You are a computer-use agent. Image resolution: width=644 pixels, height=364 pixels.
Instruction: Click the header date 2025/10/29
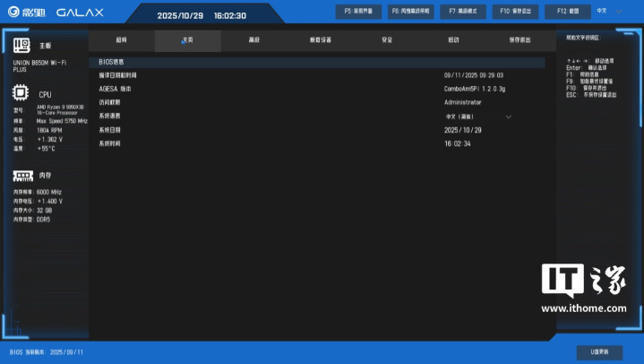click(180, 15)
